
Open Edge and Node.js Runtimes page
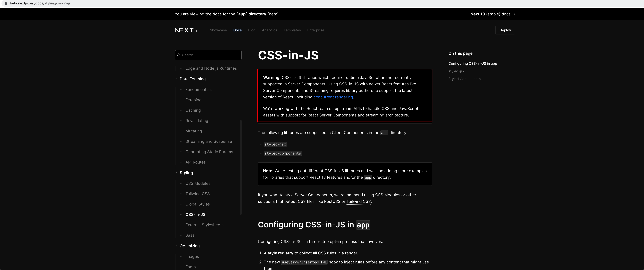click(211, 68)
